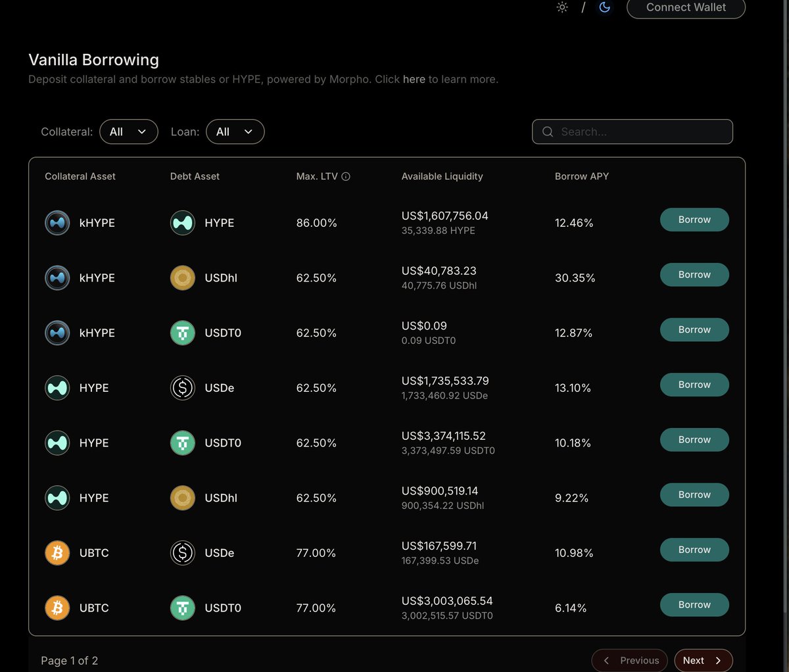Image resolution: width=789 pixels, height=672 pixels.
Task: Click the Available Liquidity column header
Action: click(x=442, y=176)
